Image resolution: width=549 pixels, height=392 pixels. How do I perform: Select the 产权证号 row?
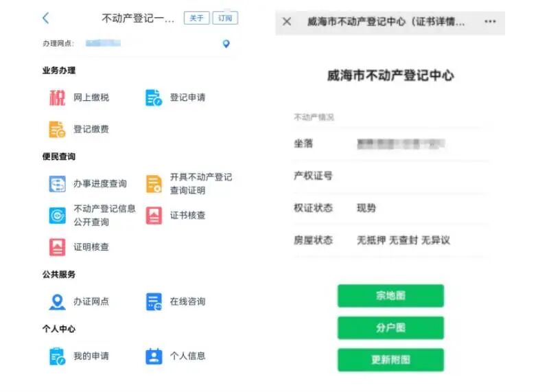click(x=389, y=176)
